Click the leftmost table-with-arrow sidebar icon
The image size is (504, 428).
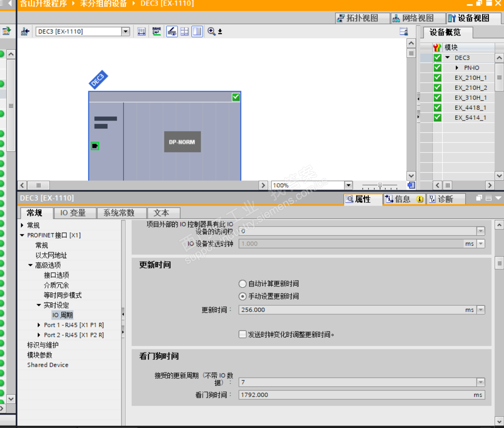(x=7, y=31)
